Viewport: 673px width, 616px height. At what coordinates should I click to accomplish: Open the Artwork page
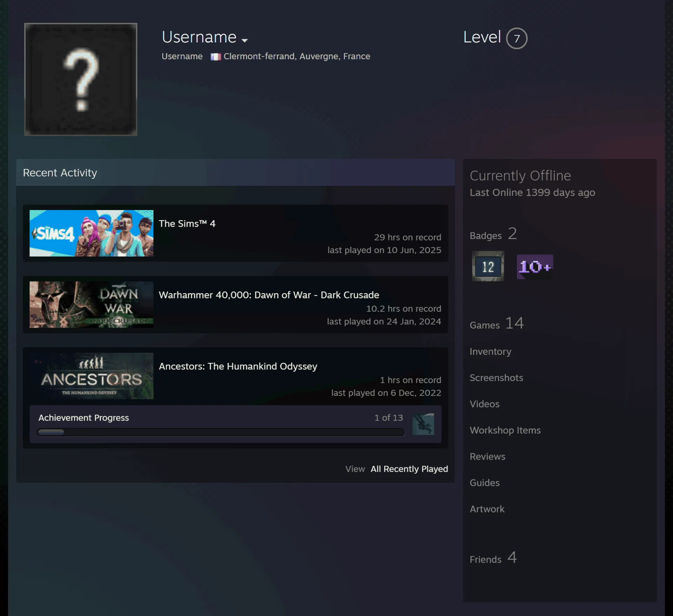[x=487, y=509]
